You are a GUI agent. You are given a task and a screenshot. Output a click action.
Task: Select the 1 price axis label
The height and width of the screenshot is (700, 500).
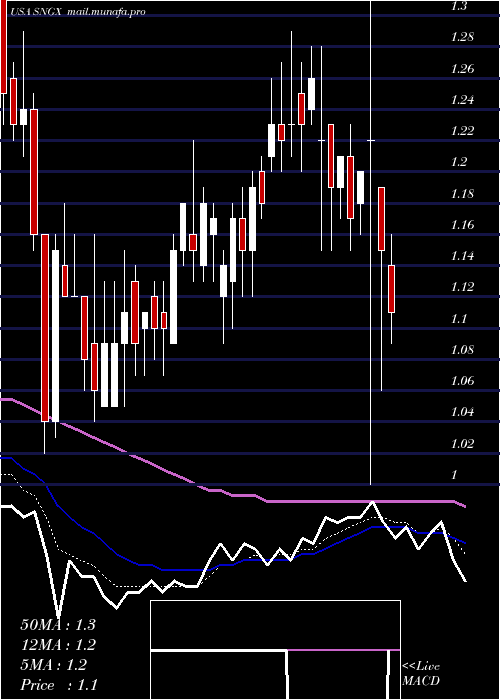(454, 475)
